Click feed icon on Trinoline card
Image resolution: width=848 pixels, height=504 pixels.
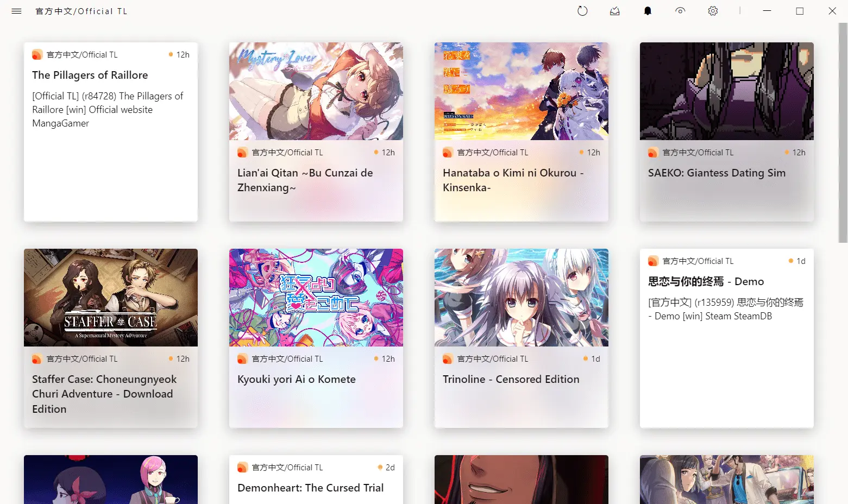448,359
